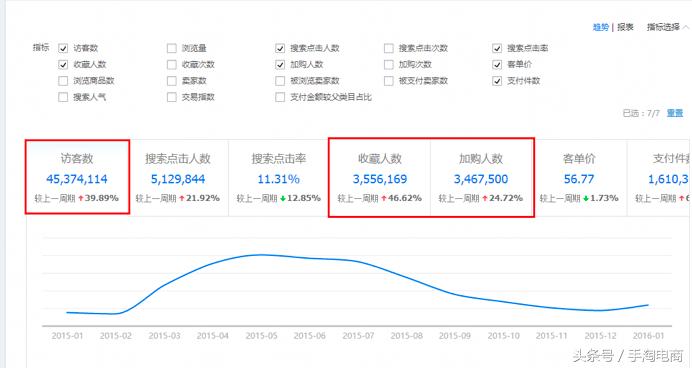Switch to the 报表 view
Screen dimensions: 692x368
click(x=625, y=27)
